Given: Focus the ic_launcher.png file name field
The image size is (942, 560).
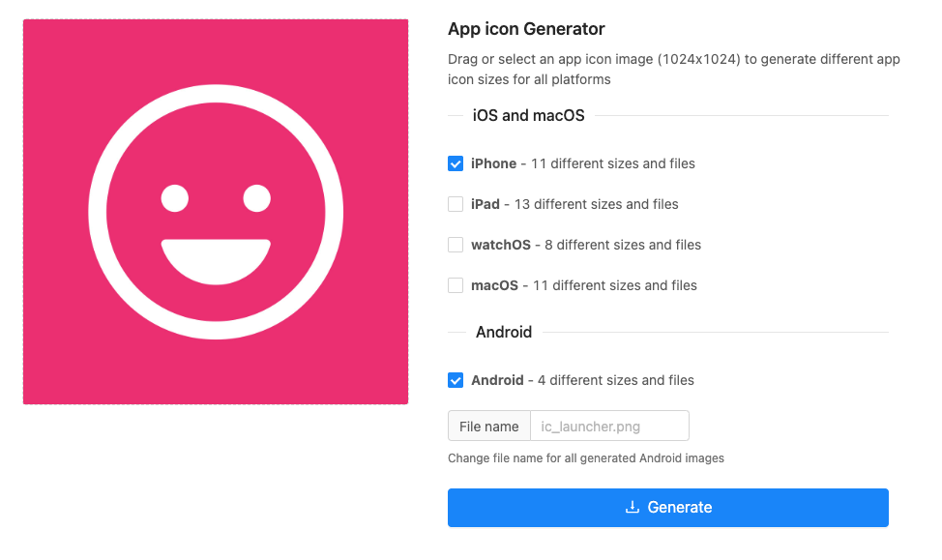Looking at the screenshot, I should pyautogui.click(x=609, y=426).
